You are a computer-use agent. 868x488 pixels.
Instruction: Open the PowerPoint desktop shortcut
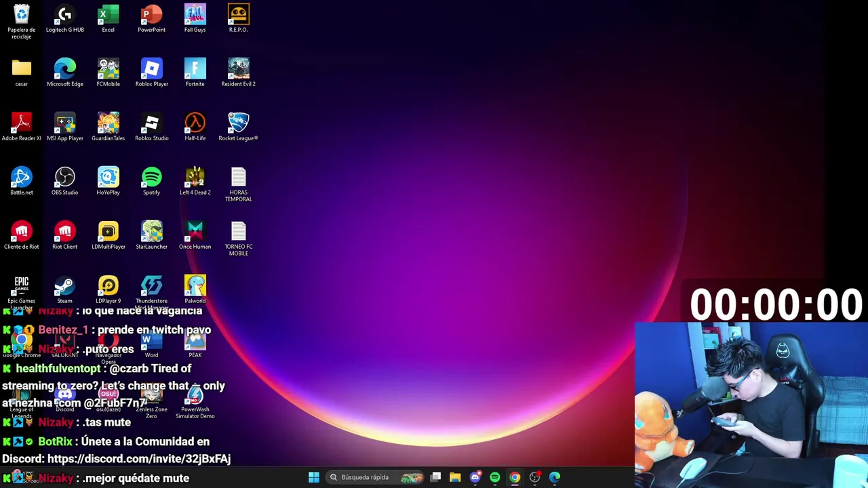(x=152, y=19)
